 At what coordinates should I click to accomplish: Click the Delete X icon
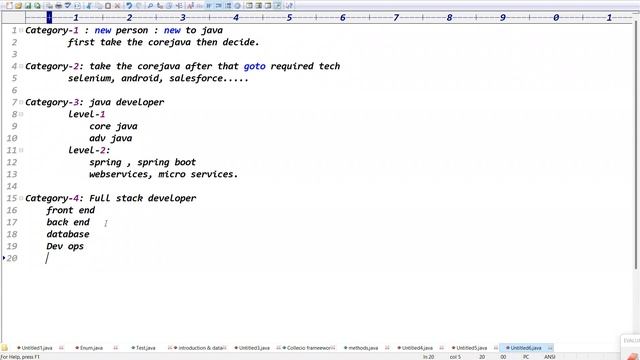click(x=117, y=6)
